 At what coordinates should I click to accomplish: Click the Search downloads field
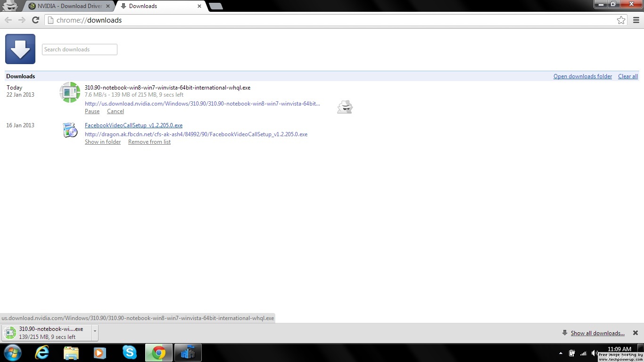[x=80, y=49]
